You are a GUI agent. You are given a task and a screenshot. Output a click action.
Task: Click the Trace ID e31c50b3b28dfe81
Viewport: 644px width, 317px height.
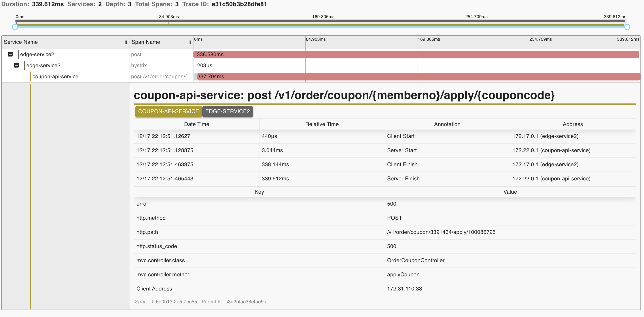pyautogui.click(x=239, y=4)
